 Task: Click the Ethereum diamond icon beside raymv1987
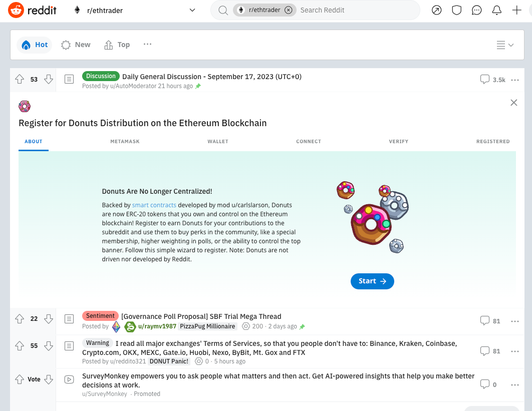point(116,326)
